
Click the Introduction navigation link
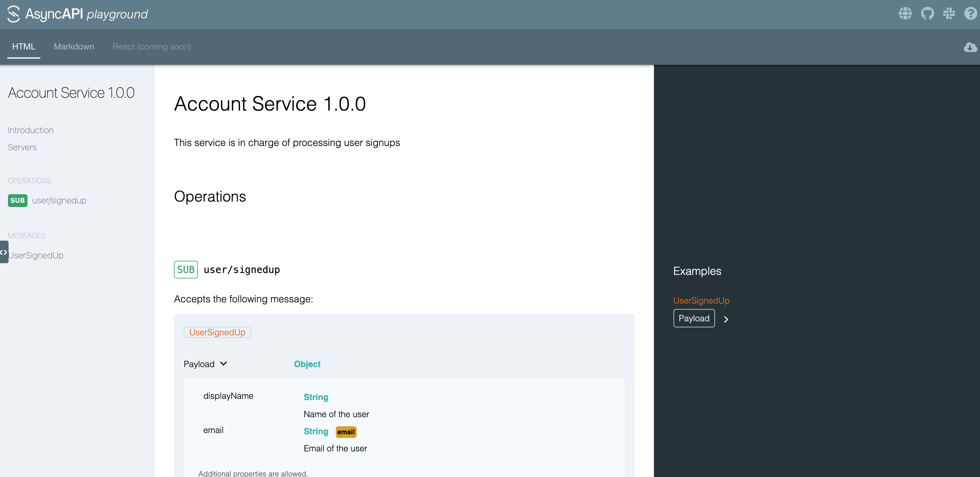click(31, 130)
